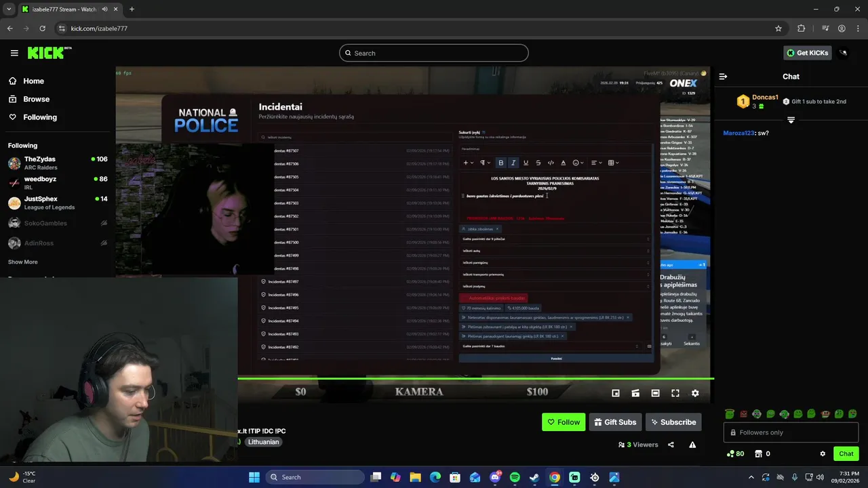The image size is (868, 488).
Task: Toggle Strikethrough in the streamed editor toolbar
Action: 538,163
